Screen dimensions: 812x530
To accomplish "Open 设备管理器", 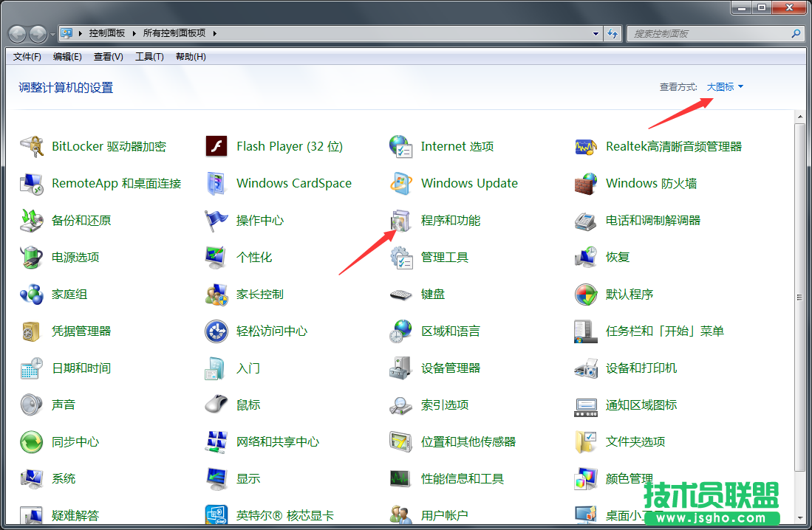I will coord(451,368).
